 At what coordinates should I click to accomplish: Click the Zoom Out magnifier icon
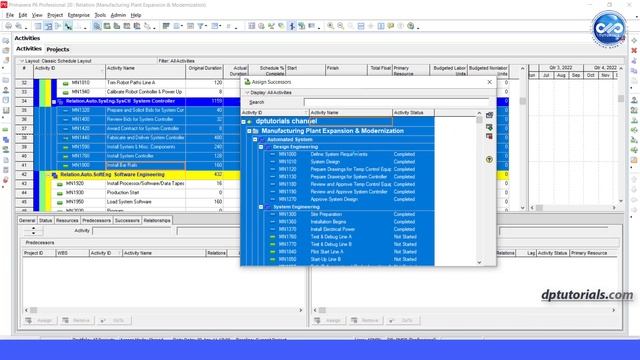pos(340,26)
